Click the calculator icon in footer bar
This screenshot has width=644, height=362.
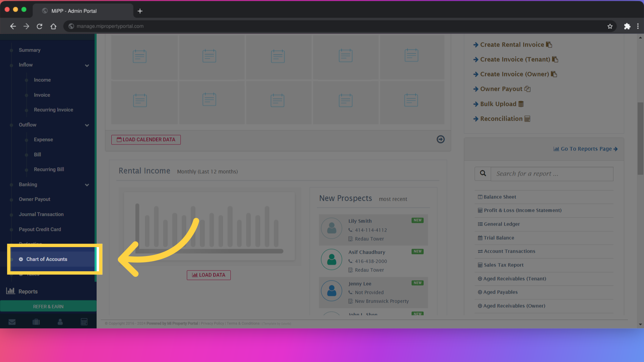click(x=84, y=322)
